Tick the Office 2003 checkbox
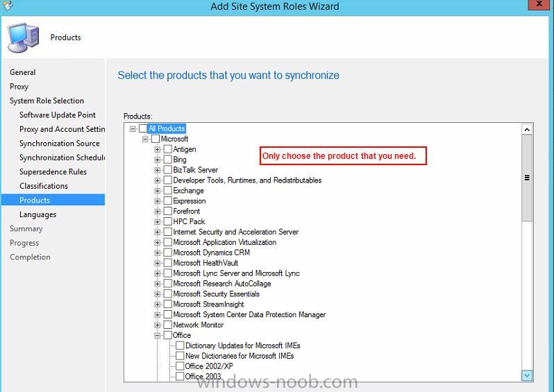Screen dimensions: 554x392 tap(180, 377)
